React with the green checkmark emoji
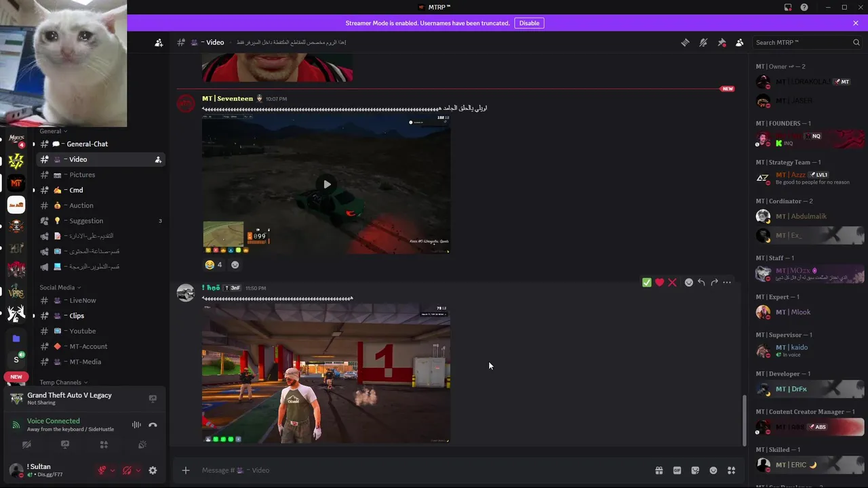Viewport: 868px width, 488px height. tap(647, 283)
